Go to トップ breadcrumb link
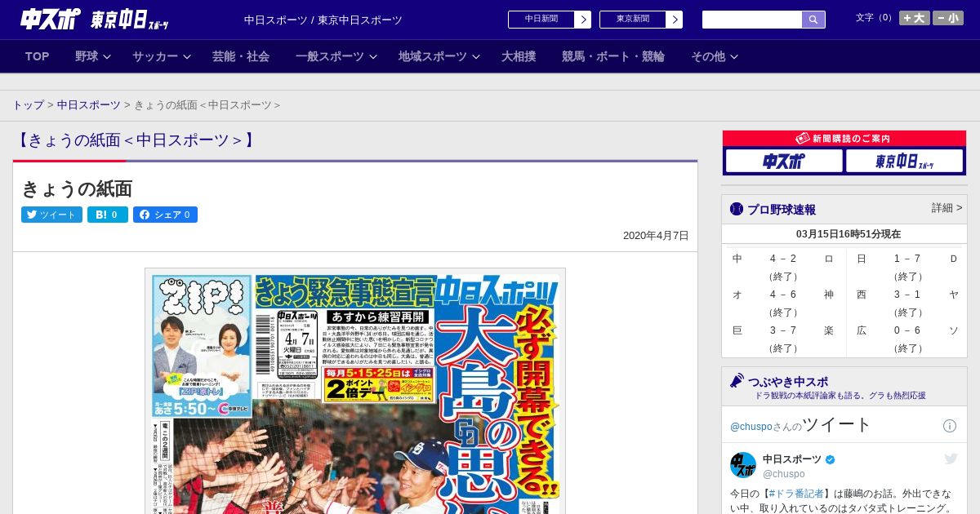 click(28, 105)
